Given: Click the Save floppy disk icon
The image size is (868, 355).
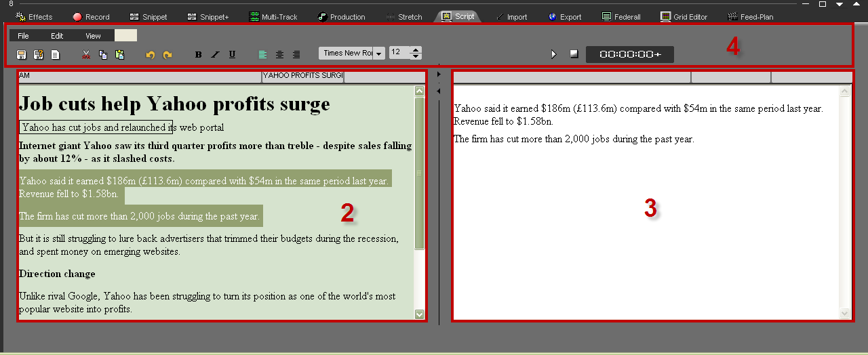Looking at the screenshot, I should click(21, 54).
